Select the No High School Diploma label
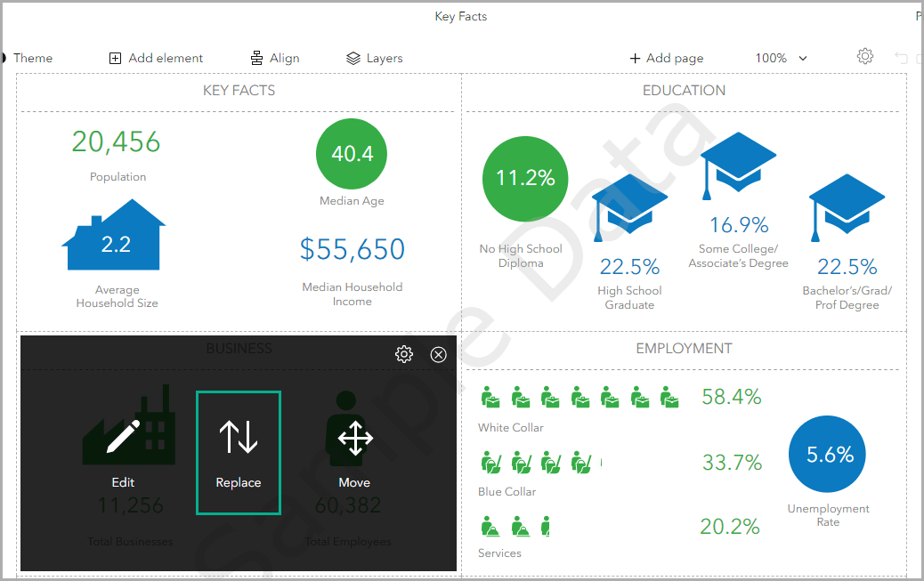Image resolution: width=924 pixels, height=581 pixels. pos(521,255)
